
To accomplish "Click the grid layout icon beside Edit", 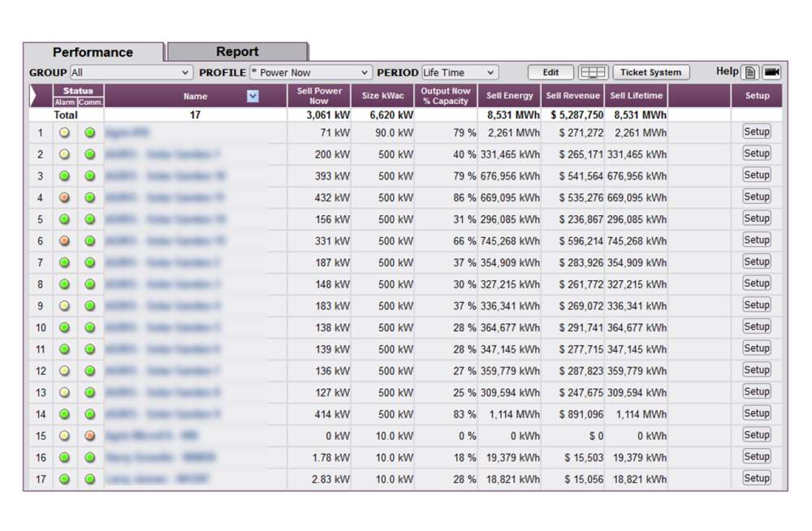I will pyautogui.click(x=592, y=71).
